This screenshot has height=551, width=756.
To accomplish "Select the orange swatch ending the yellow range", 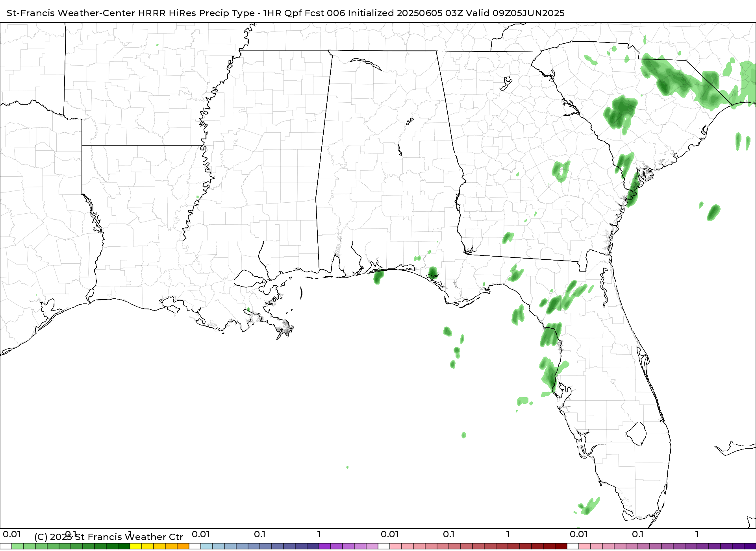I will [x=183, y=546].
